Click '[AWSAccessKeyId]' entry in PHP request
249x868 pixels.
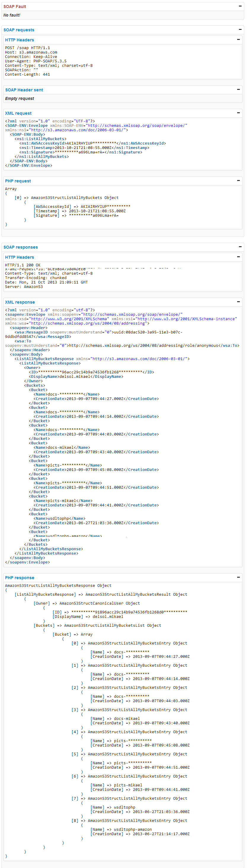pyautogui.click(x=82, y=207)
